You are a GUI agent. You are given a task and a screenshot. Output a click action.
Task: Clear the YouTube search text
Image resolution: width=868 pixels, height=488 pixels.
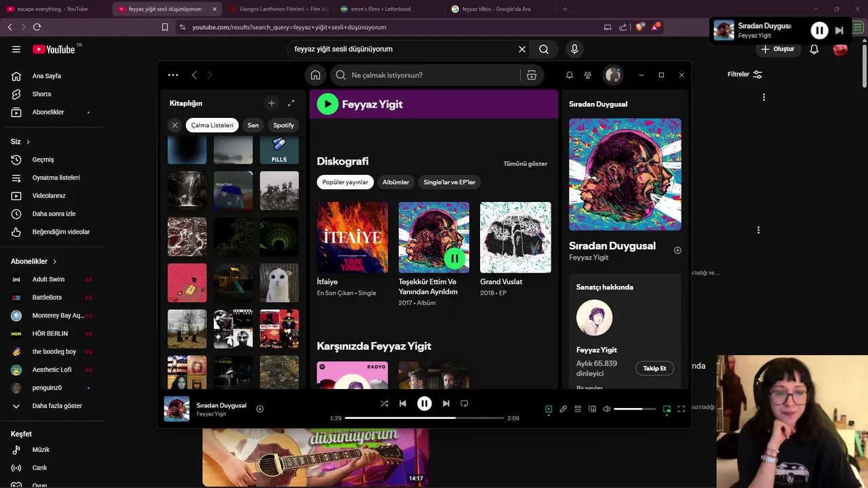[522, 49]
